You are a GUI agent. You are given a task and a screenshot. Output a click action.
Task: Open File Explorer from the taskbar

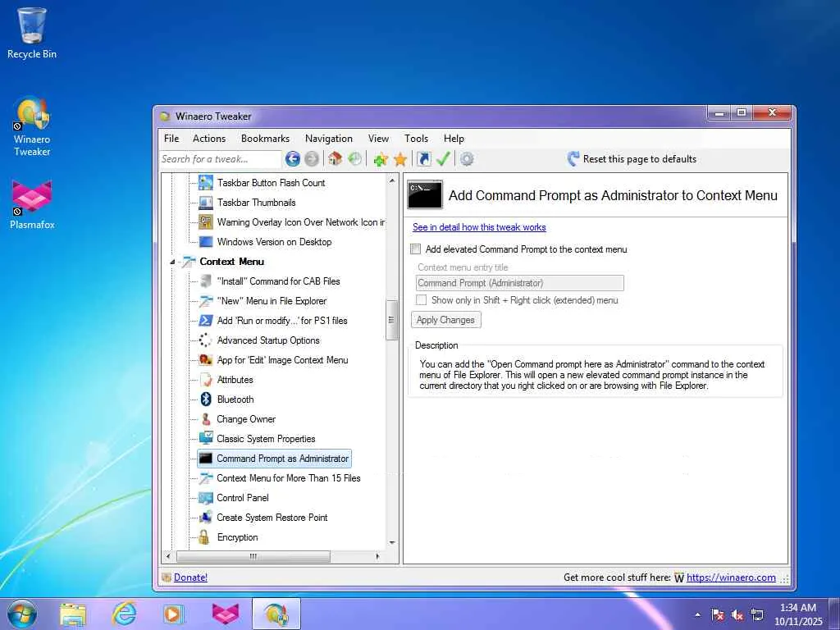(x=73, y=614)
